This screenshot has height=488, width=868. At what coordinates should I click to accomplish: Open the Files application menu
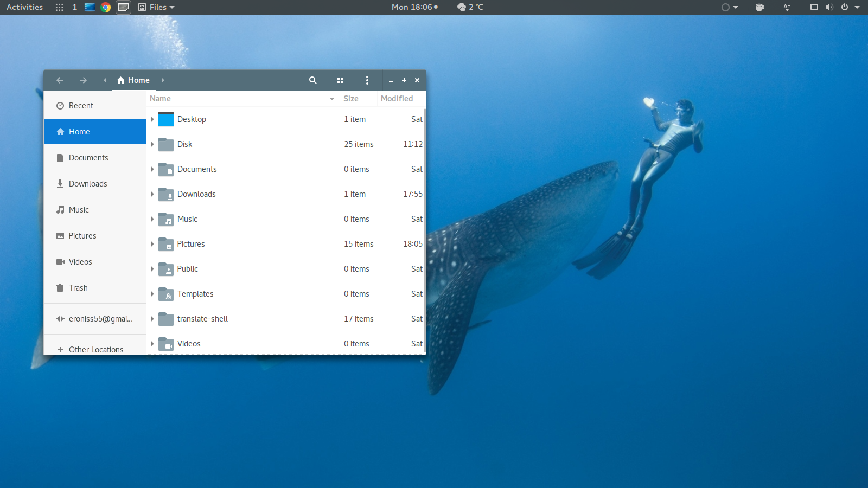coord(157,7)
